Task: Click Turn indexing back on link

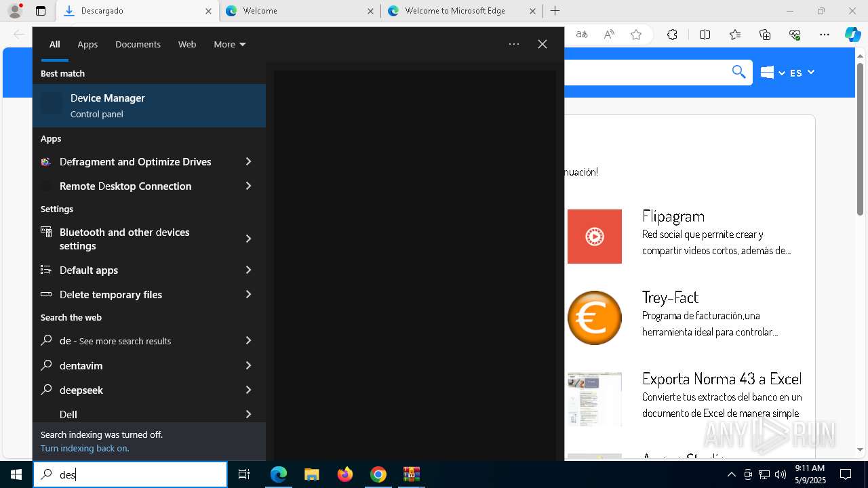Action: click(x=85, y=449)
